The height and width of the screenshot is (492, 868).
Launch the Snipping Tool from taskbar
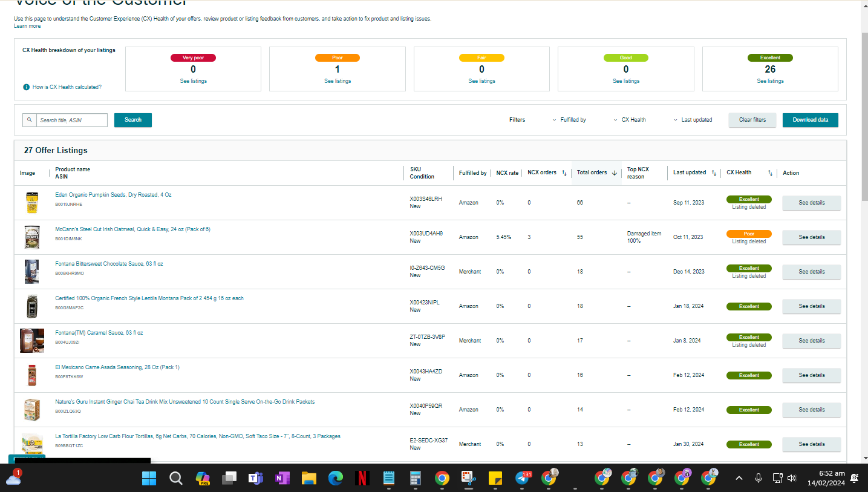click(x=469, y=478)
